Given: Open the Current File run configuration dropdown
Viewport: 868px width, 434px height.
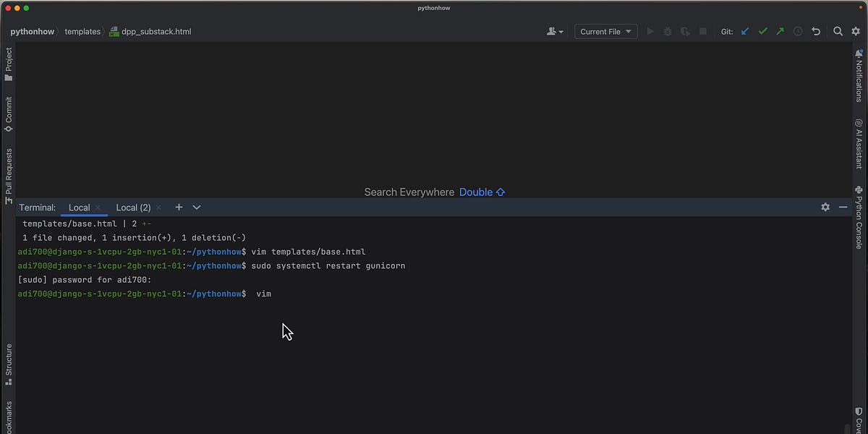Looking at the screenshot, I should (605, 31).
